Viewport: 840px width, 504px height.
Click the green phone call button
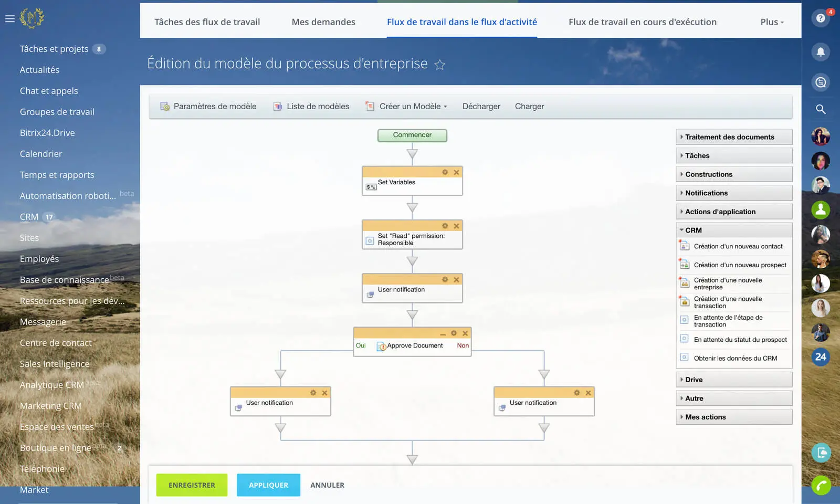tap(821, 485)
